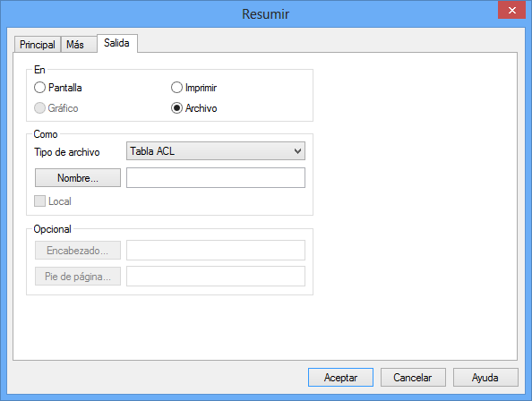Click the Pie de página... button
This screenshot has width=532, height=401.
(78, 277)
